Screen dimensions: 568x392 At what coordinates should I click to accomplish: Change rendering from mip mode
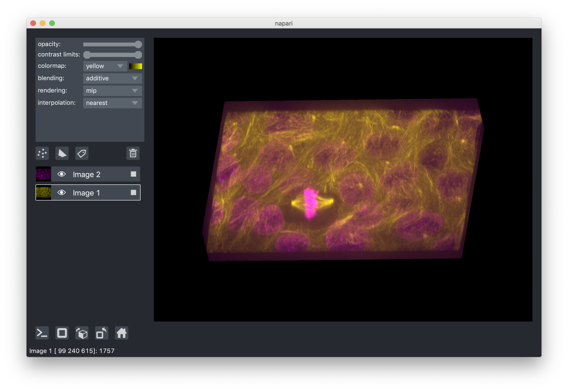point(112,91)
